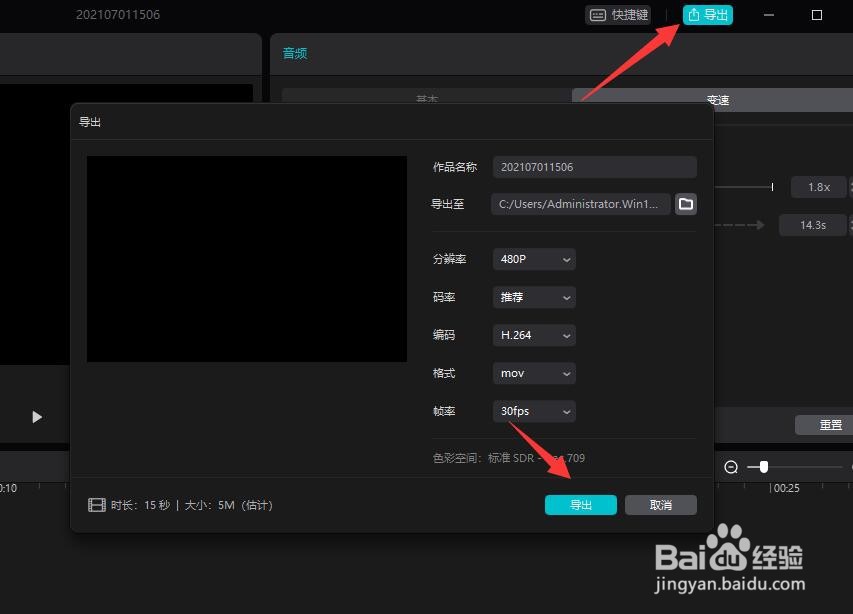853x614 pixels.
Task: Click the speed slider end handle
Action: 772,187
